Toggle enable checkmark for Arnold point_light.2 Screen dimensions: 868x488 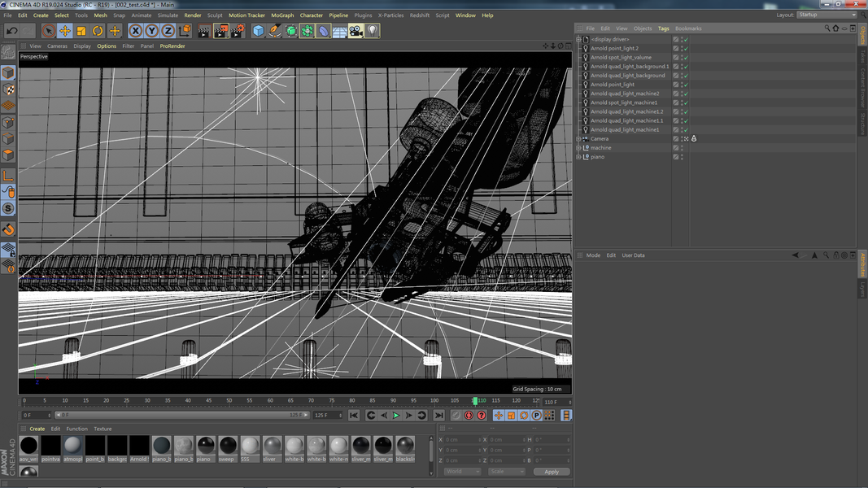pos(686,49)
